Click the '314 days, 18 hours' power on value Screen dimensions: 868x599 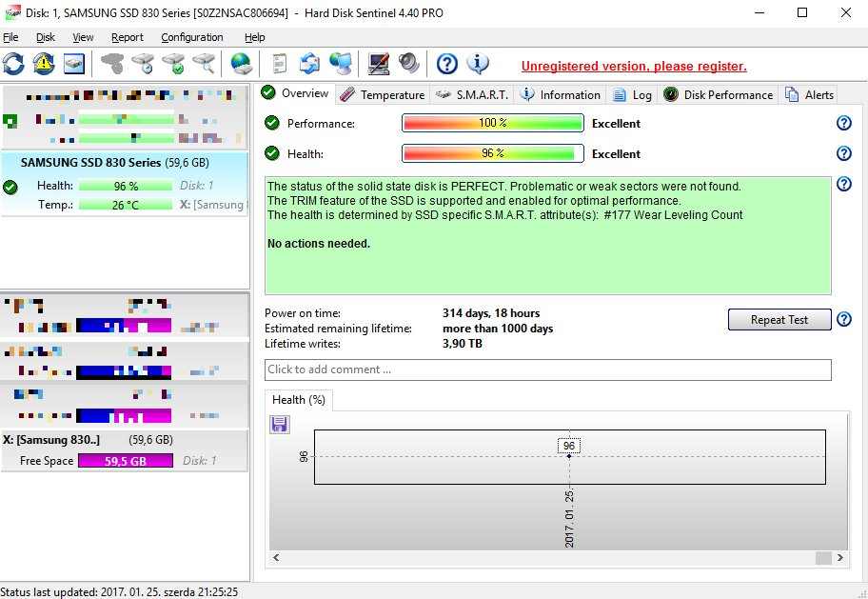click(490, 313)
